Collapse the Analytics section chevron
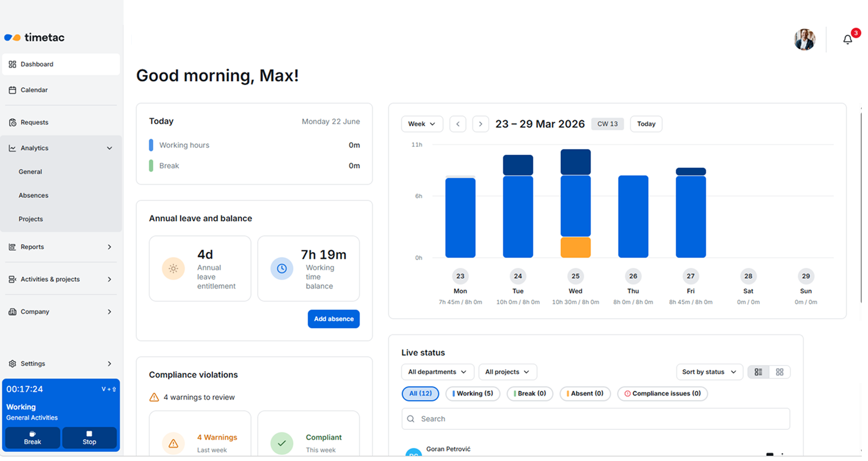The width and height of the screenshot is (868, 461). pos(110,148)
